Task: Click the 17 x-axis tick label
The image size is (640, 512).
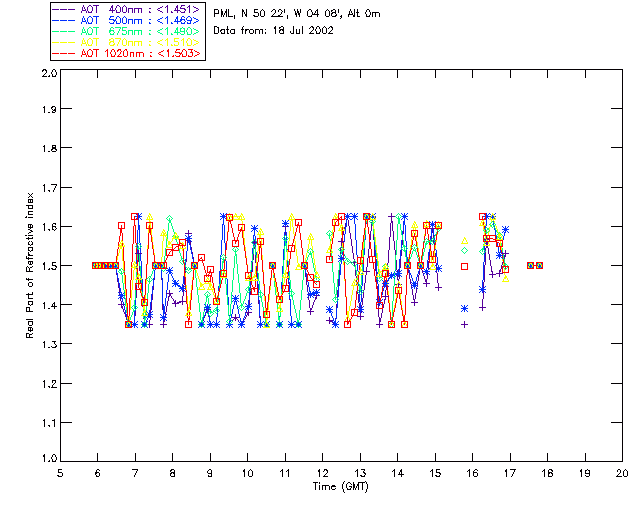Action: [x=510, y=473]
